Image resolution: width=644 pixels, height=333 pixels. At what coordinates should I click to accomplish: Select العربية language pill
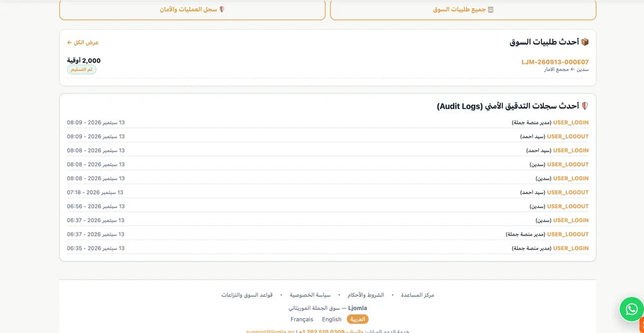coord(357,319)
